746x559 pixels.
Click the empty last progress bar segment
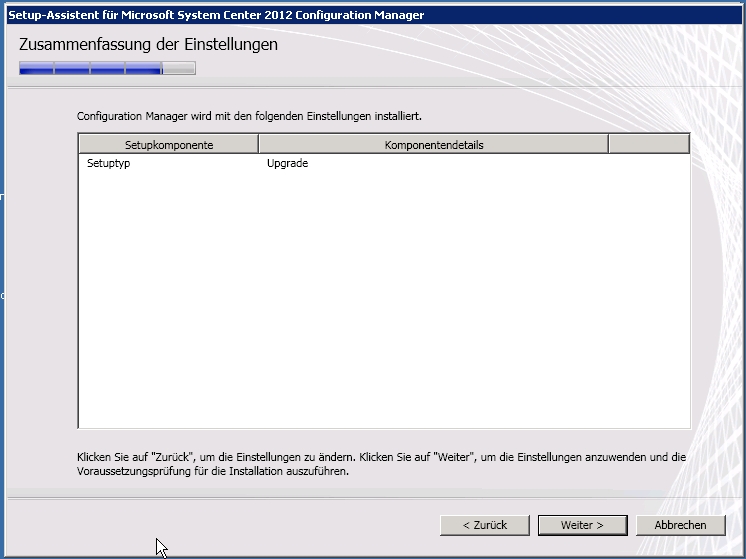tap(179, 69)
